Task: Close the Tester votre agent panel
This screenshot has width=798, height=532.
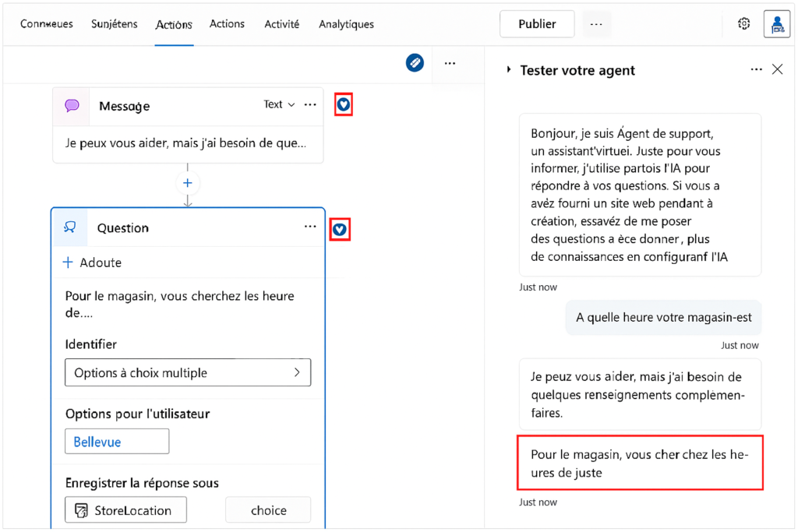Action: (x=777, y=70)
